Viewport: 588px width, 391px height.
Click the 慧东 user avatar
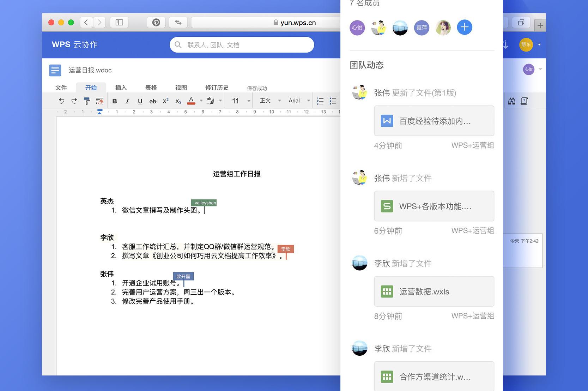pyautogui.click(x=526, y=44)
